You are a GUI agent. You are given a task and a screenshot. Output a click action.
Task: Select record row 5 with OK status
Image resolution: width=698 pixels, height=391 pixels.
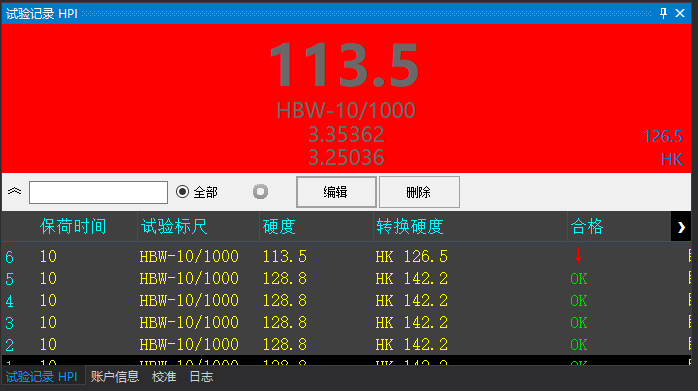pyautogui.click(x=346, y=279)
